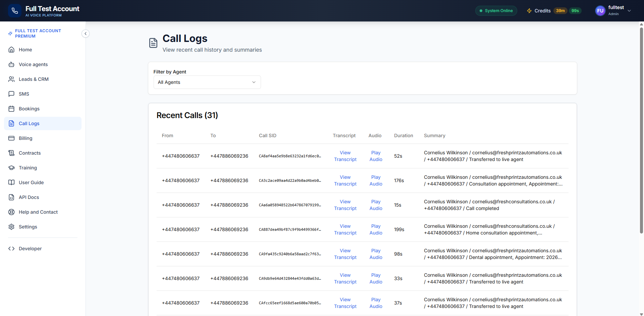Click the Credits lightning bolt icon
Screen dimensions: 644x316
(x=529, y=11)
